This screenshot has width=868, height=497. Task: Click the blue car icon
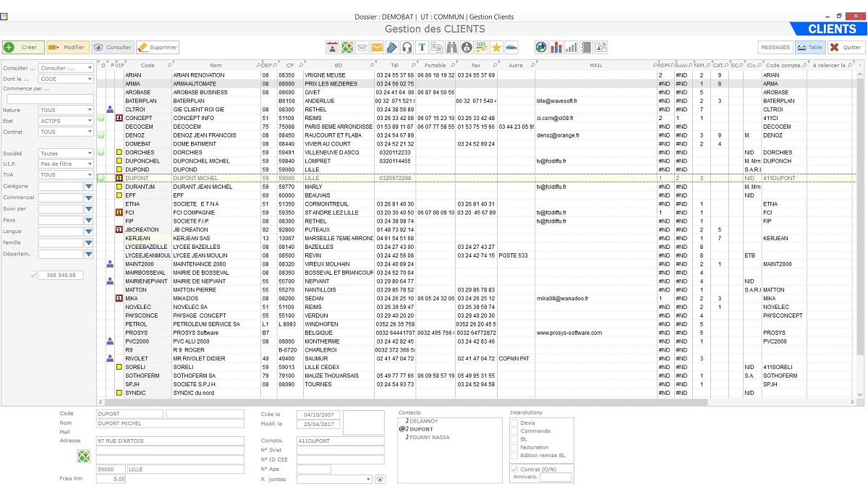pyautogui.click(x=512, y=47)
